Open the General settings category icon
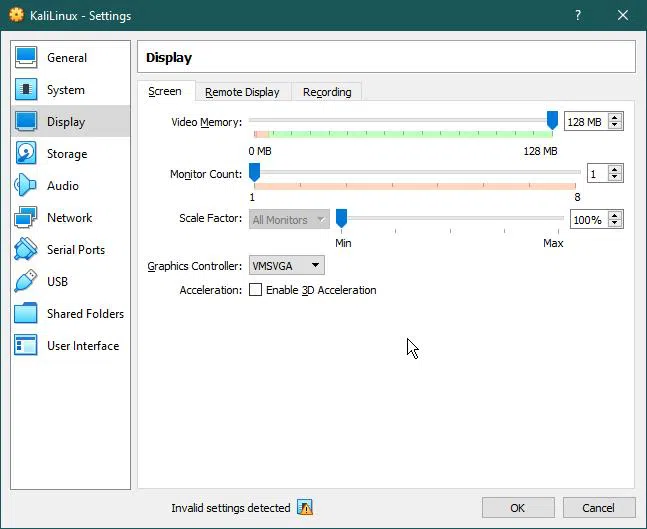647x529 pixels. click(26, 57)
